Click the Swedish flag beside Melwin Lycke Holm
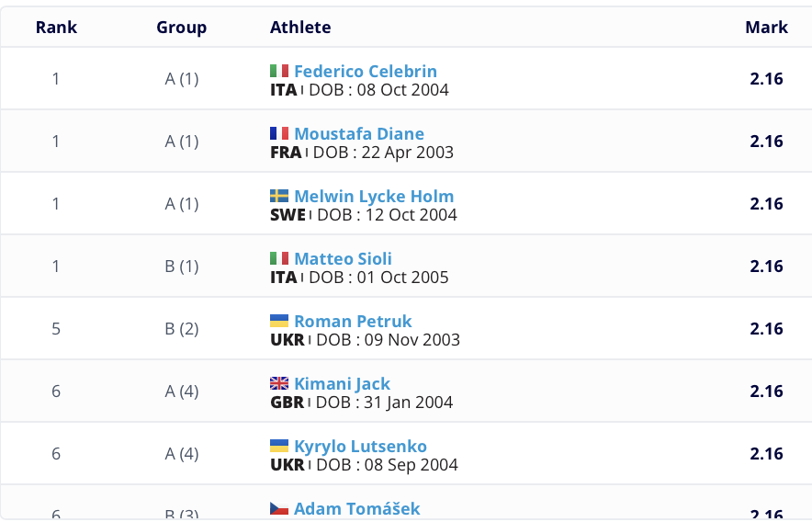This screenshot has height=522, width=812. [x=279, y=196]
